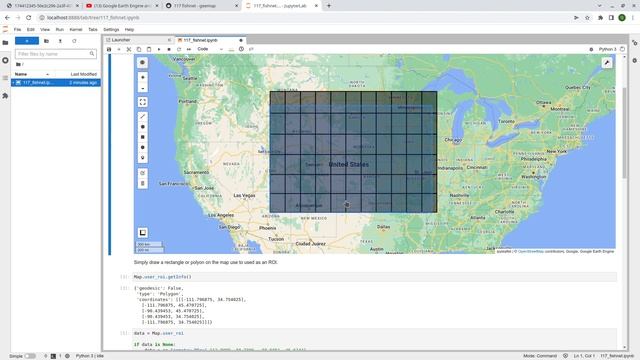Screen dimensions: 640x360
Task: Interrupt the kernel with stop icon
Action: point(169,49)
